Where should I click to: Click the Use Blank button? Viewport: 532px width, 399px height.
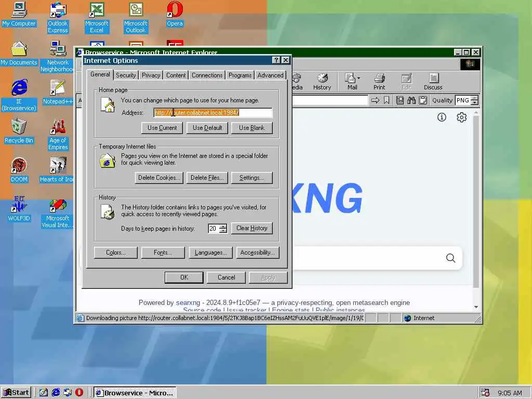pos(251,128)
